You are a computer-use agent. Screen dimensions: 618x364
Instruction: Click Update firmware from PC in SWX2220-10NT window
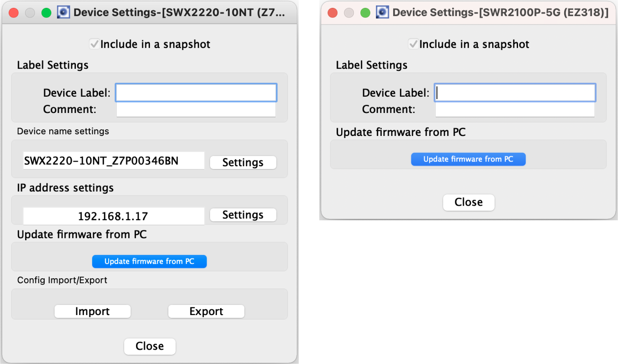coord(149,261)
